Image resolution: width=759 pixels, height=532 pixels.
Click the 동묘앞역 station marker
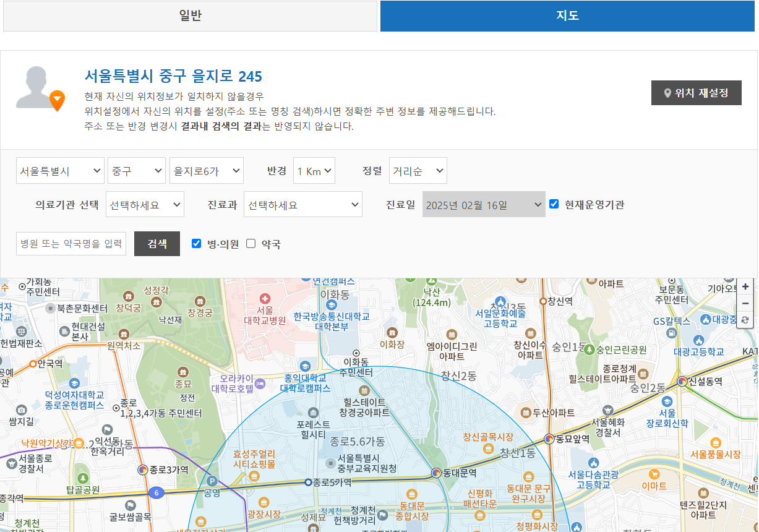click(x=549, y=439)
